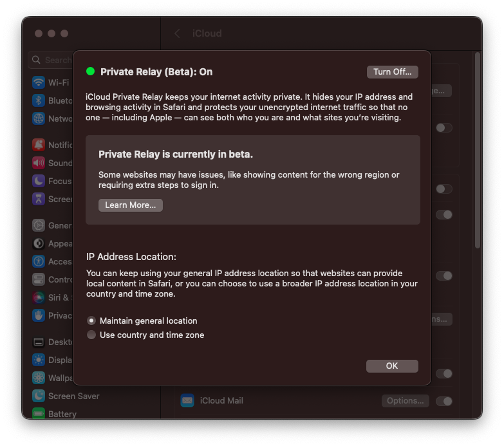Open Notifications bell icon in sidebar
The height and width of the screenshot is (446, 504).
39,145
